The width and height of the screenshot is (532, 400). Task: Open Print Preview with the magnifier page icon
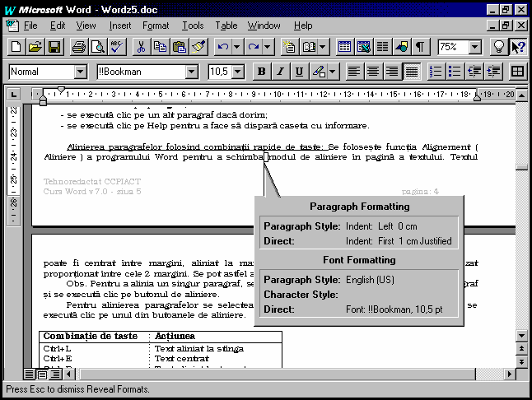[x=98, y=46]
